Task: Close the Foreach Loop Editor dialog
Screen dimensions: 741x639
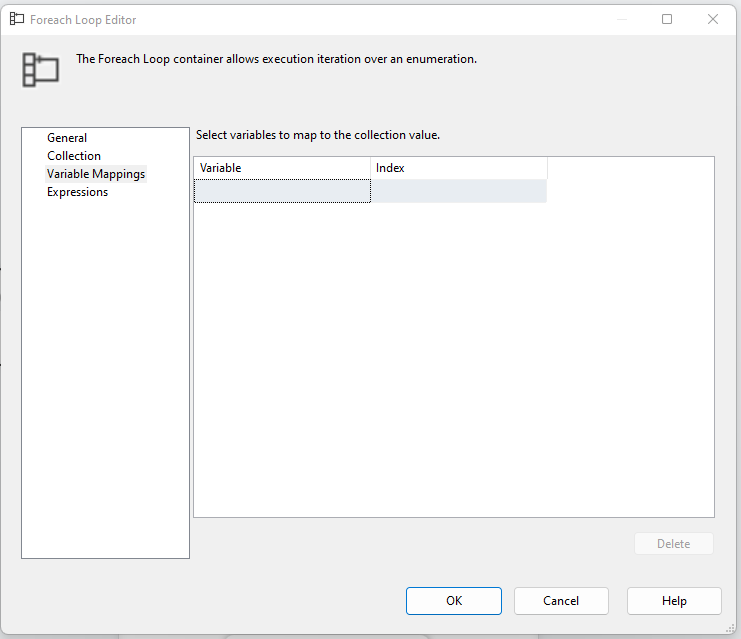Action: click(x=713, y=19)
